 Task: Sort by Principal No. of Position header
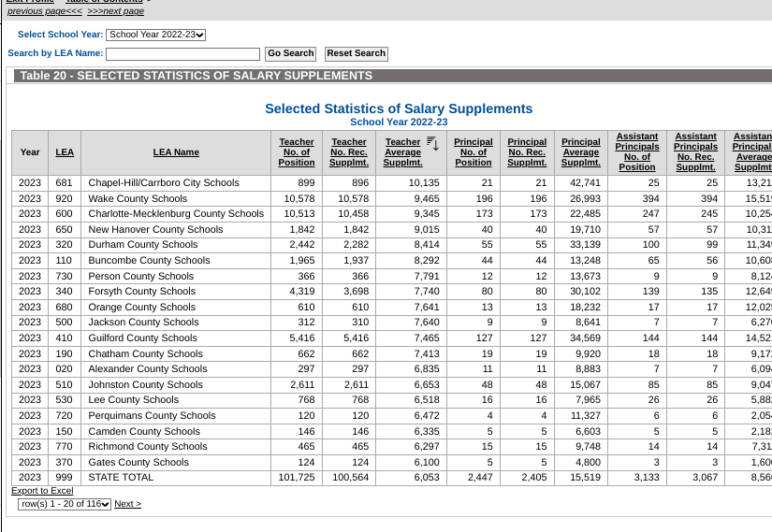pos(473,152)
